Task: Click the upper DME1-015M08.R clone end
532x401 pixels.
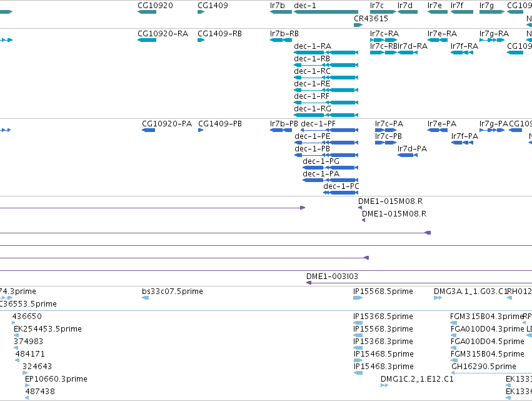Action: tap(360, 208)
